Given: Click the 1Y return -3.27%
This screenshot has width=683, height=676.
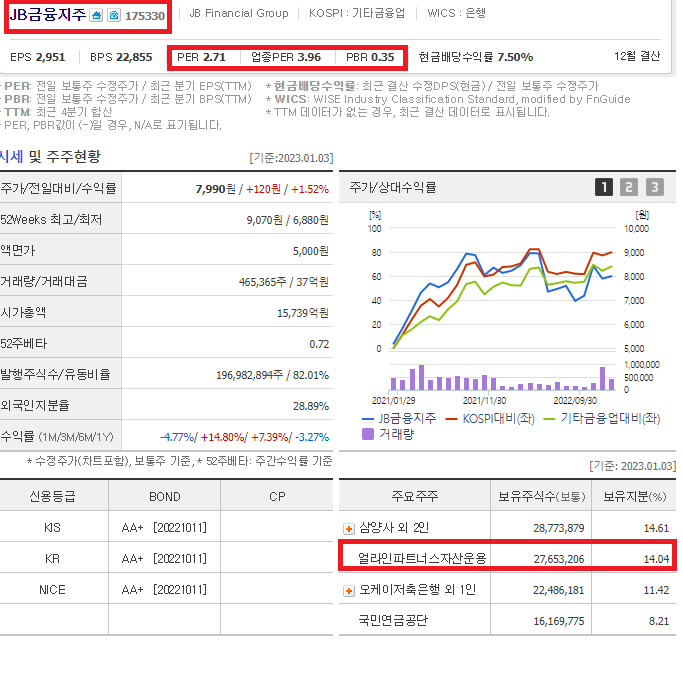Looking at the screenshot, I should (312, 437).
